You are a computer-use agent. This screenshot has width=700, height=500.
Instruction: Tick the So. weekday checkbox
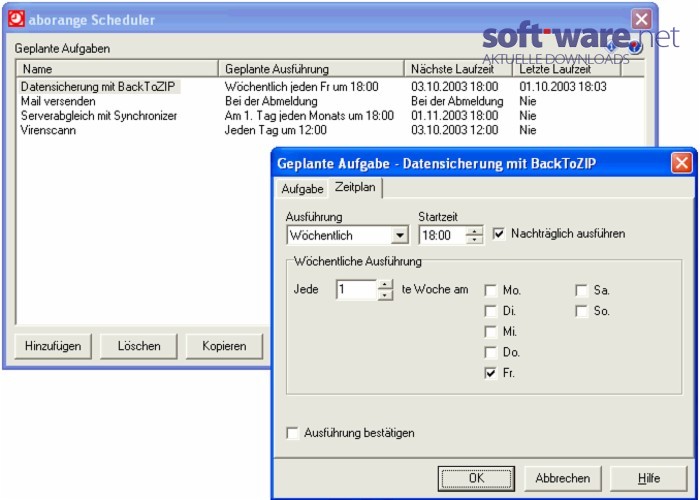pos(581,311)
